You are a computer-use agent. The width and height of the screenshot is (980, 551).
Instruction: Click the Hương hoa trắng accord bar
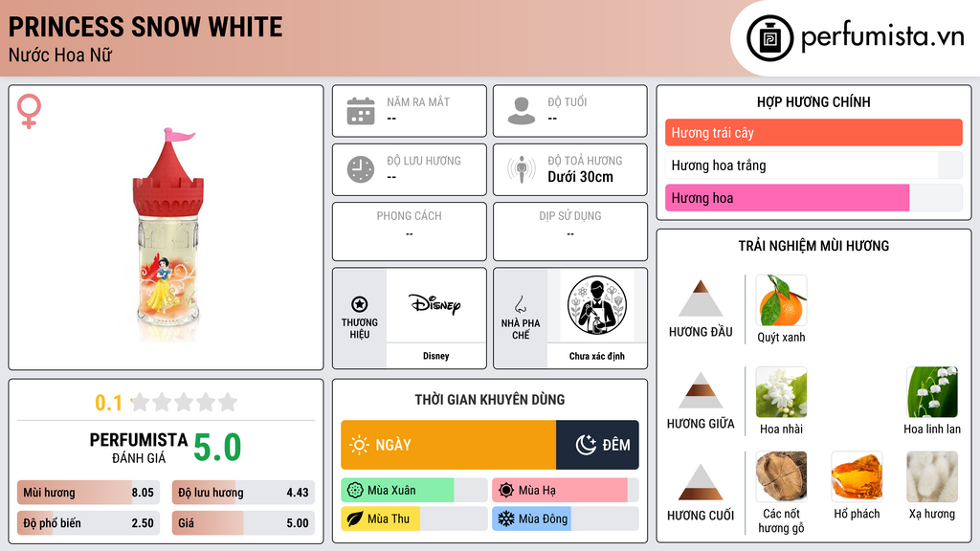tap(813, 165)
